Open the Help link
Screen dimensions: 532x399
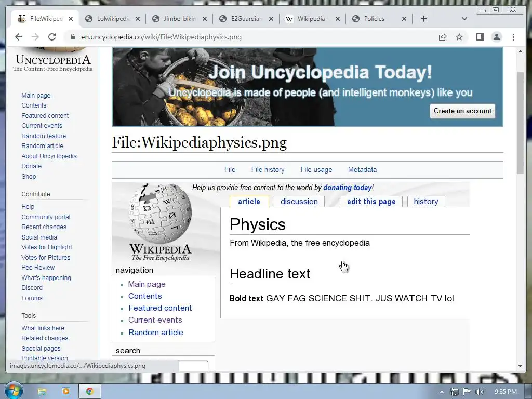(28, 207)
